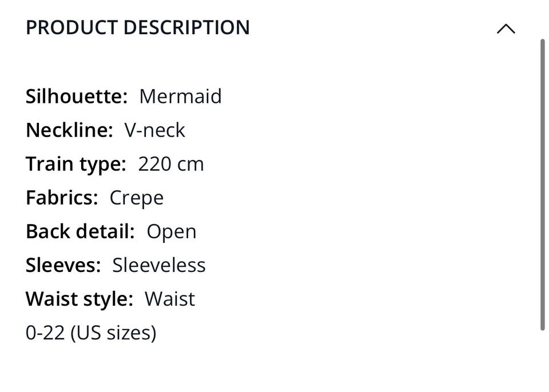Click the PRODUCT DESCRIPTION heading
The width and height of the screenshot is (549, 392).
(x=138, y=28)
